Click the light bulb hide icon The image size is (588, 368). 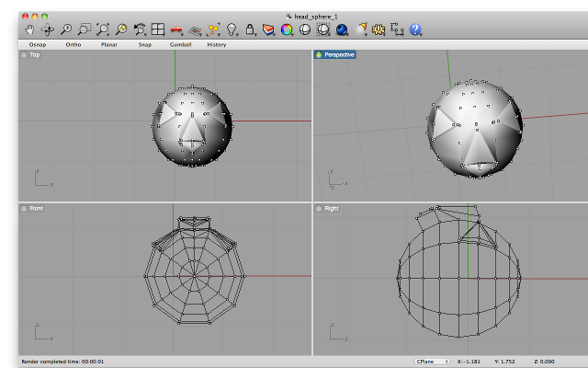coord(232,29)
